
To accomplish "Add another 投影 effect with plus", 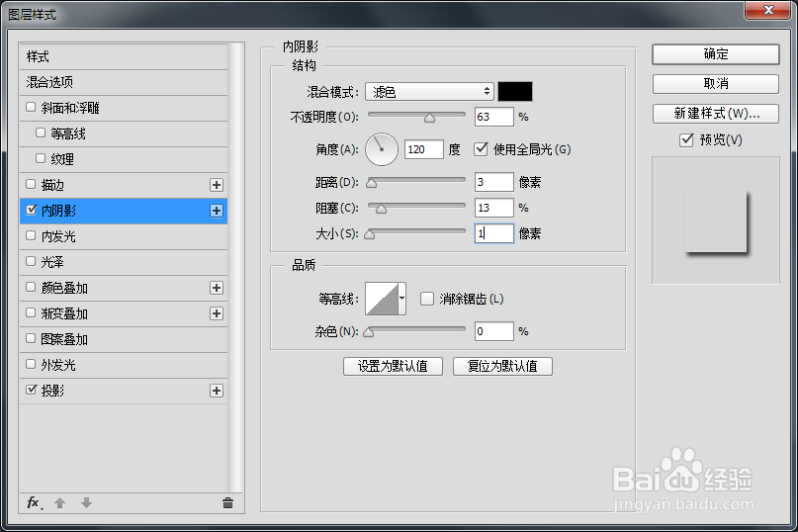I will [x=217, y=391].
